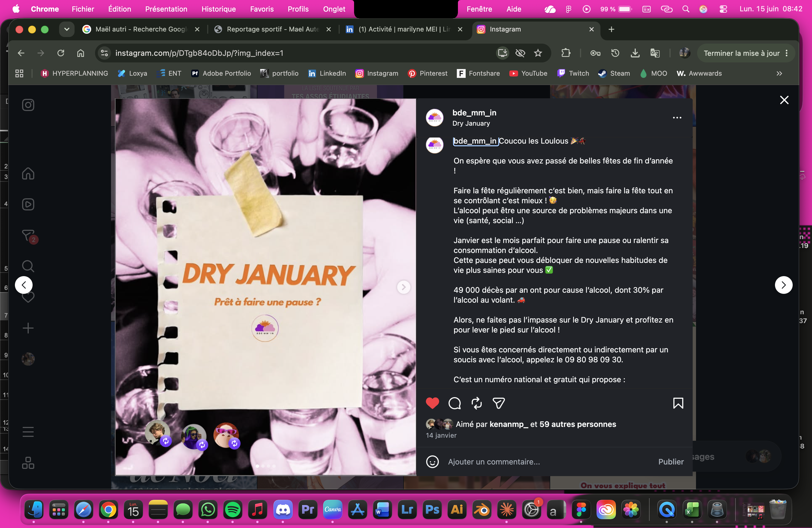Reload the Instagram page
812x528 pixels.
[61, 53]
